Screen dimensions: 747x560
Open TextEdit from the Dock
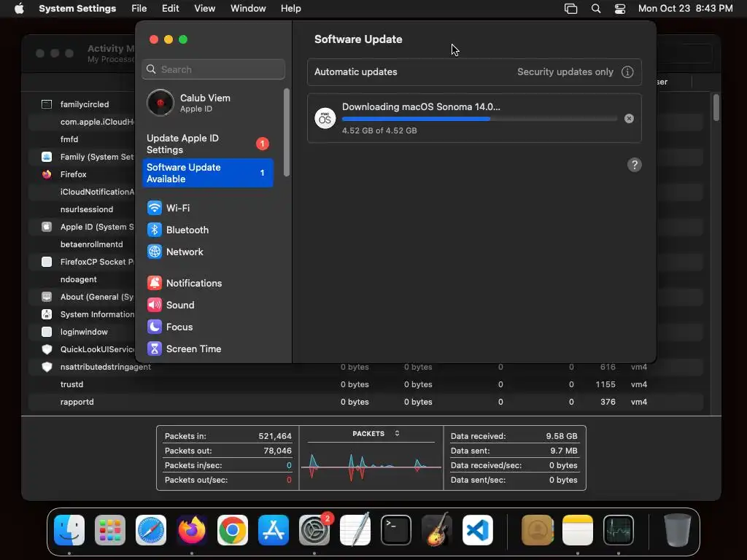pyautogui.click(x=355, y=530)
